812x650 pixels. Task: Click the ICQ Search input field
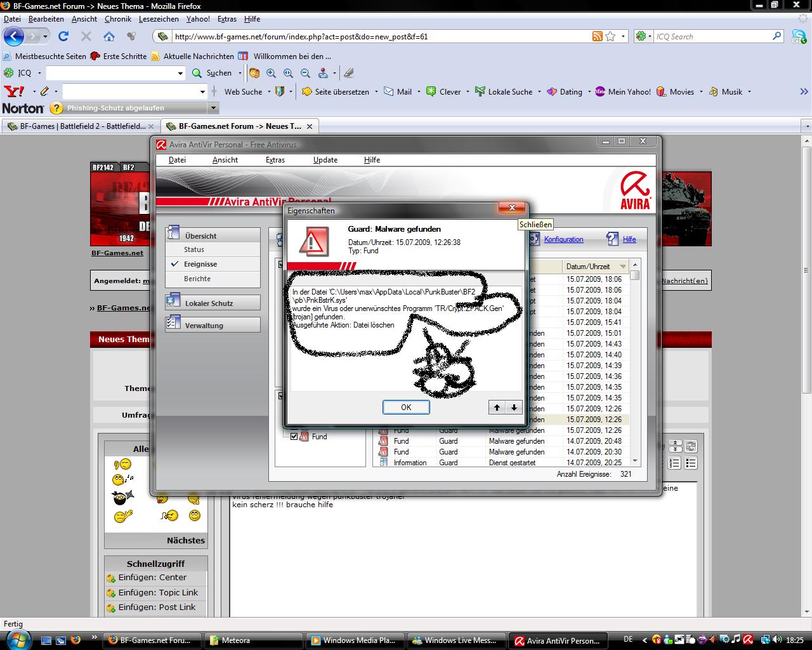pos(712,36)
